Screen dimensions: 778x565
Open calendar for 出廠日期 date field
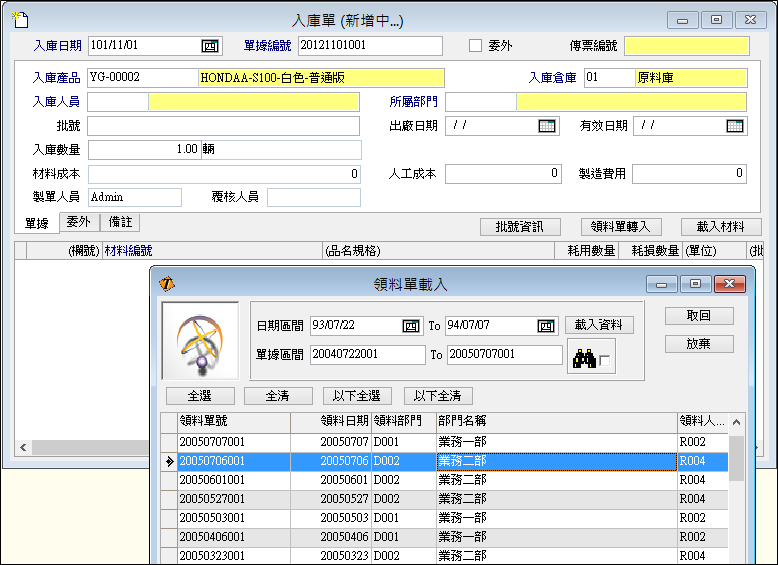click(x=546, y=126)
